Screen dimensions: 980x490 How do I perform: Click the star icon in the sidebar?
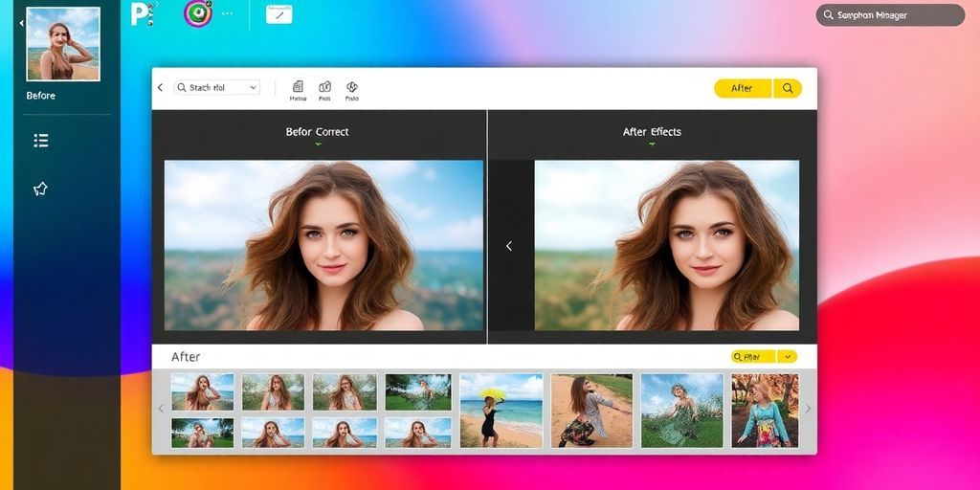[x=40, y=189]
